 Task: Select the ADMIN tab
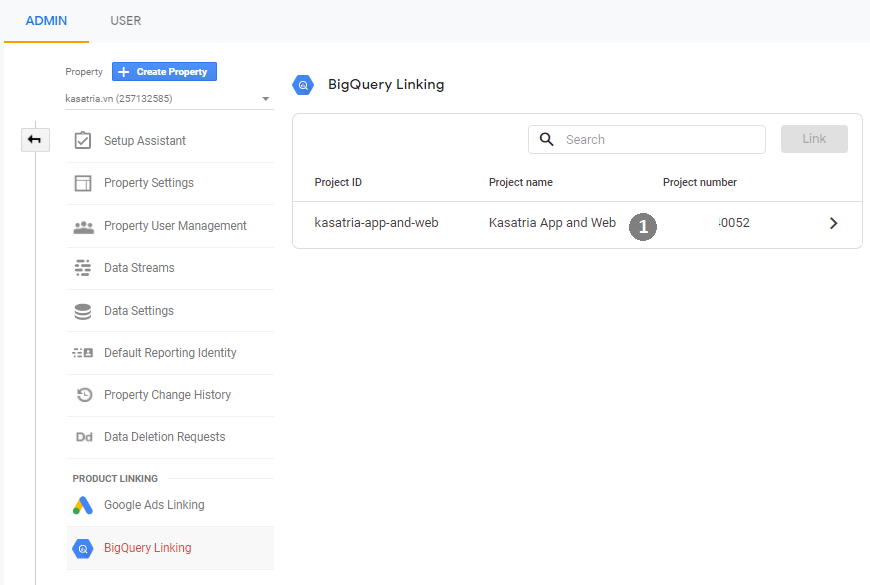coord(46,21)
